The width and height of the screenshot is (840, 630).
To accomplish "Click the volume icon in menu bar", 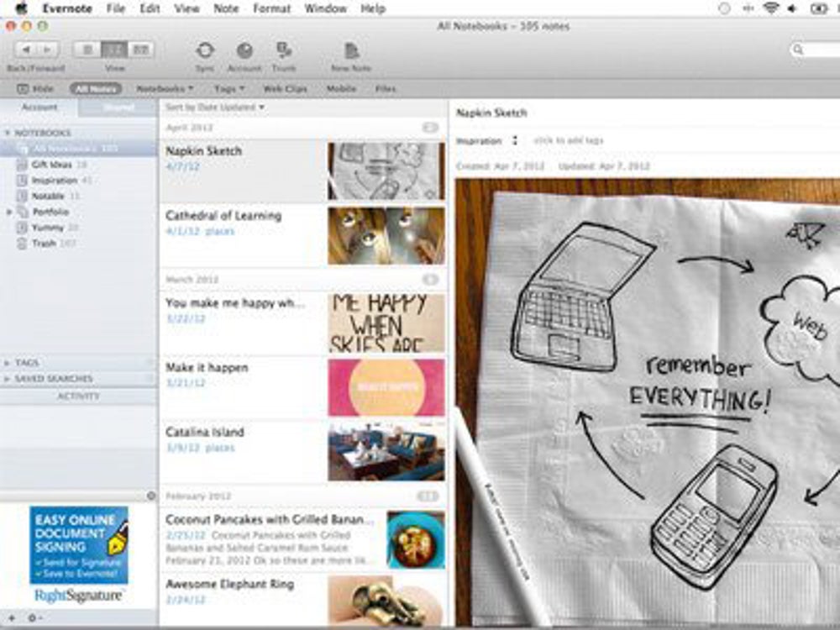I will point(792,8).
